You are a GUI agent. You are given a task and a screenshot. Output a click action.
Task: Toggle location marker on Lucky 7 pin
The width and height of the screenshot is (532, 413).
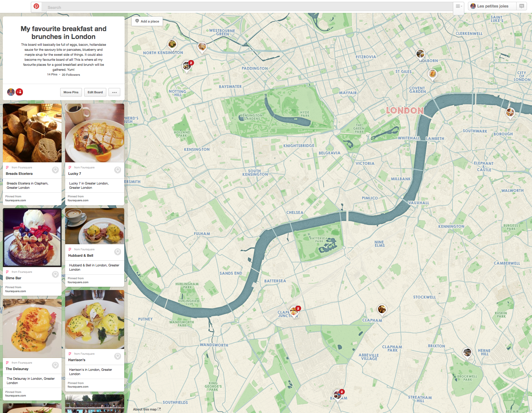(117, 170)
